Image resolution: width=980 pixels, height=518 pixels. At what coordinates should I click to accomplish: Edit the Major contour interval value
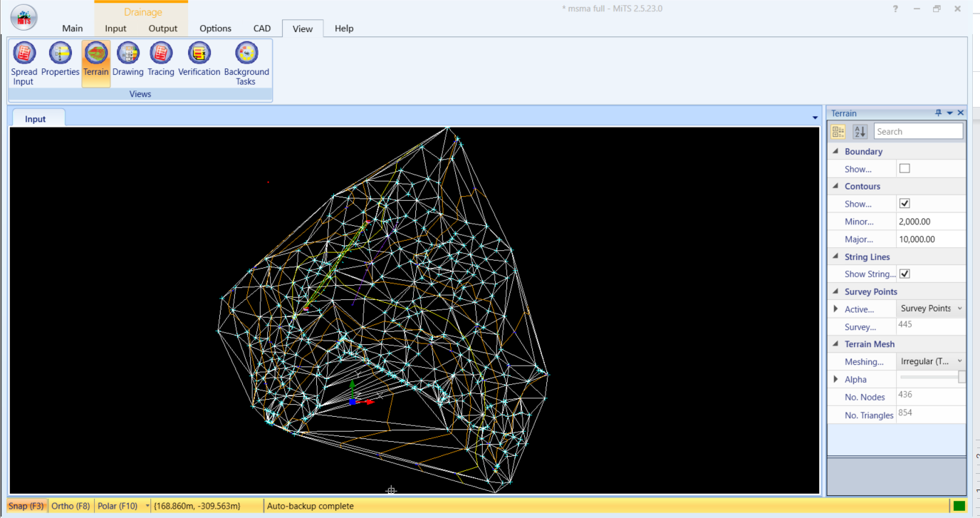931,239
